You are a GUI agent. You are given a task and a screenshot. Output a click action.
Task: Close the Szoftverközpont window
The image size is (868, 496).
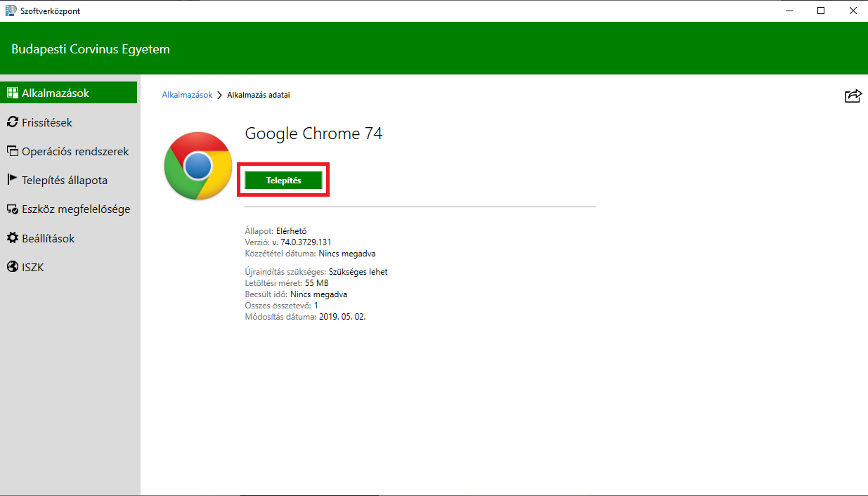click(x=852, y=11)
